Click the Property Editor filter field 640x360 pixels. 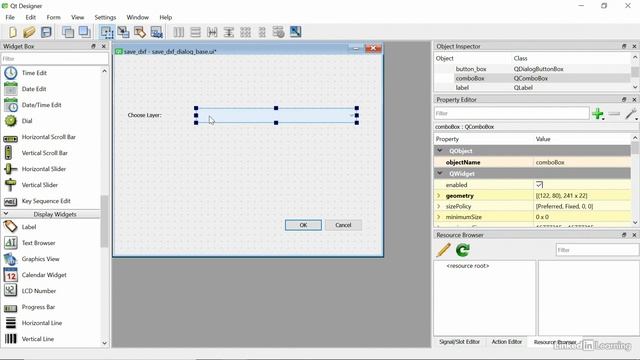click(512, 113)
